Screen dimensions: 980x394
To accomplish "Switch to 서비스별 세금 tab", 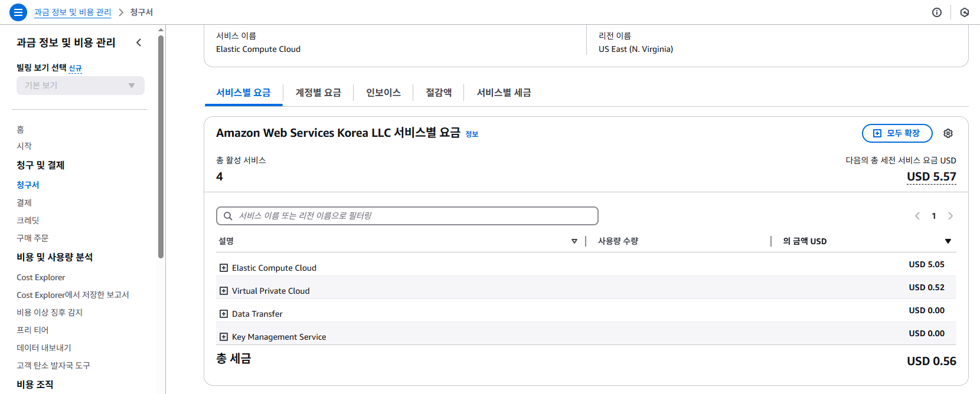I will coord(504,93).
